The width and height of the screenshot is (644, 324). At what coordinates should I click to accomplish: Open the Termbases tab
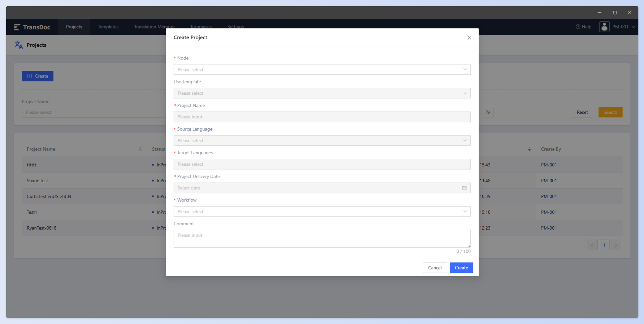pos(201,27)
